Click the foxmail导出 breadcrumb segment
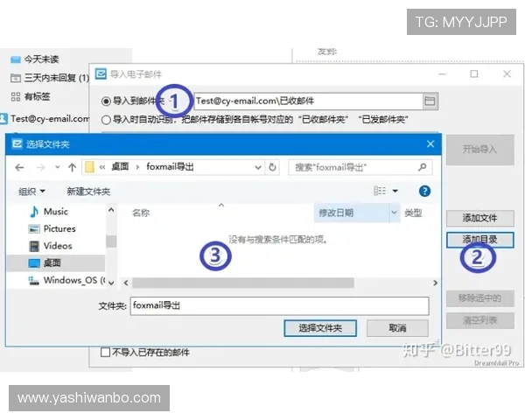Image resolution: width=525 pixels, height=420 pixels. coord(170,166)
